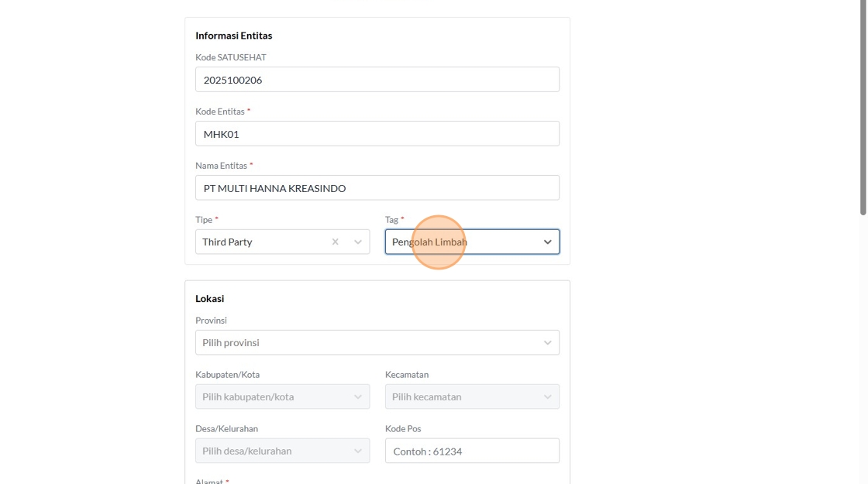Click the Informasi Entitas section heading
The image size is (868, 484).
[x=233, y=36]
